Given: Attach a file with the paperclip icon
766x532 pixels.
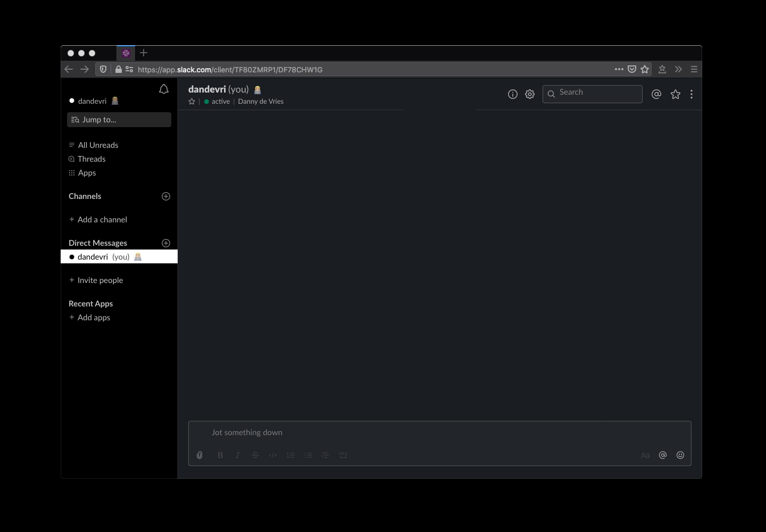Looking at the screenshot, I should coord(199,455).
